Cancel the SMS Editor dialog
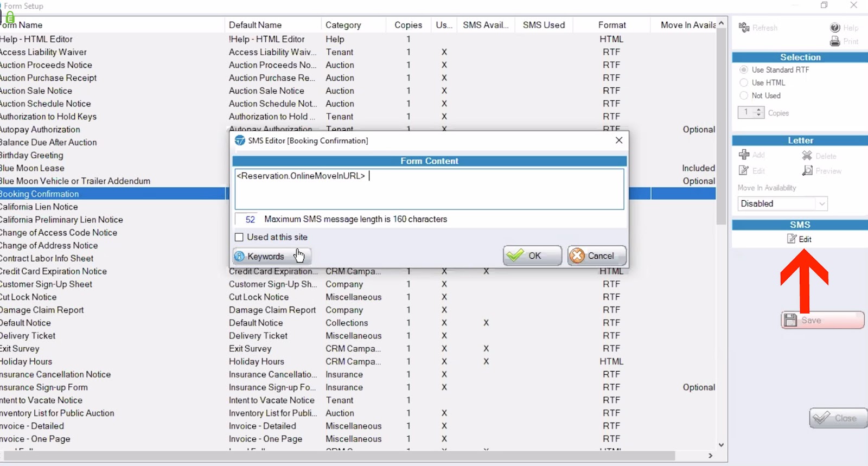This screenshot has height=466, width=868. (597, 256)
